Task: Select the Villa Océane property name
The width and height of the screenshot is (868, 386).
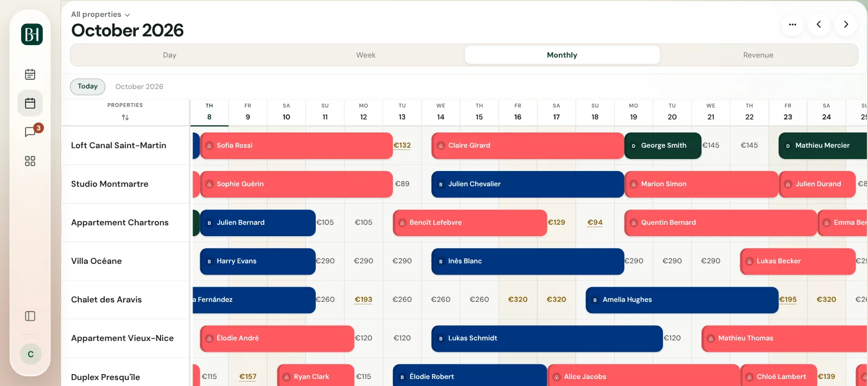Action: [97, 261]
